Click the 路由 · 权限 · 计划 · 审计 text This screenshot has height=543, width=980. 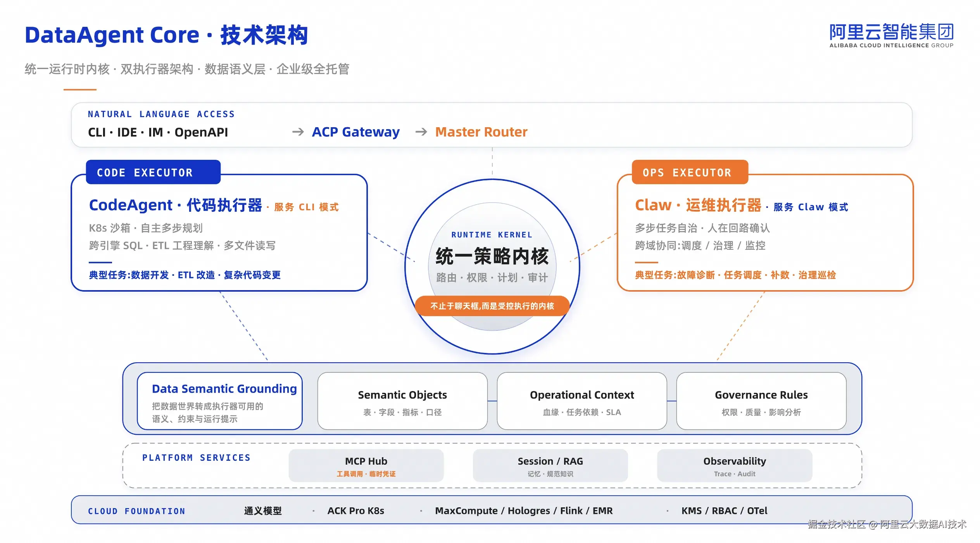click(x=492, y=278)
